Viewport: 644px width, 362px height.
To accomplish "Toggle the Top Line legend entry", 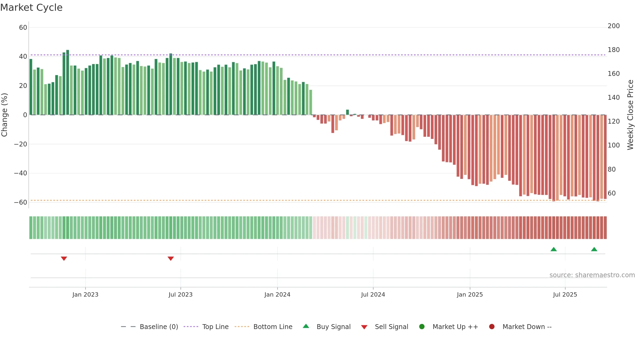I will coord(206,327).
